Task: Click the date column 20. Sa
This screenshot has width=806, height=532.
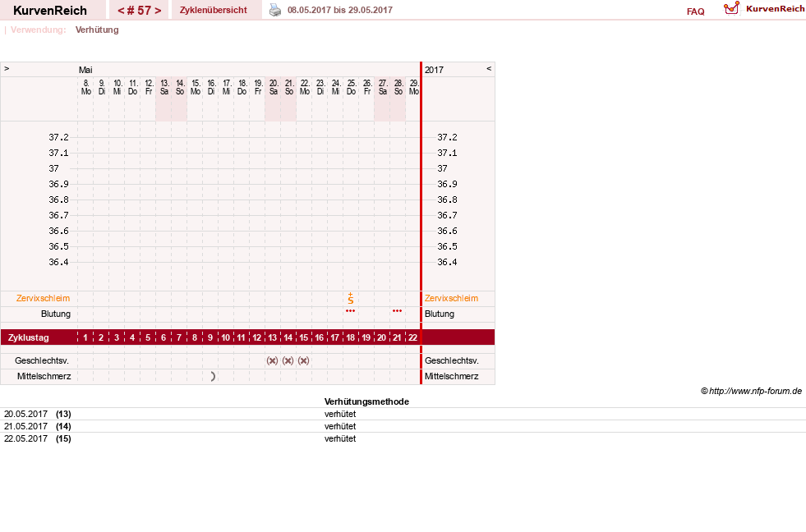Action: 274,87
